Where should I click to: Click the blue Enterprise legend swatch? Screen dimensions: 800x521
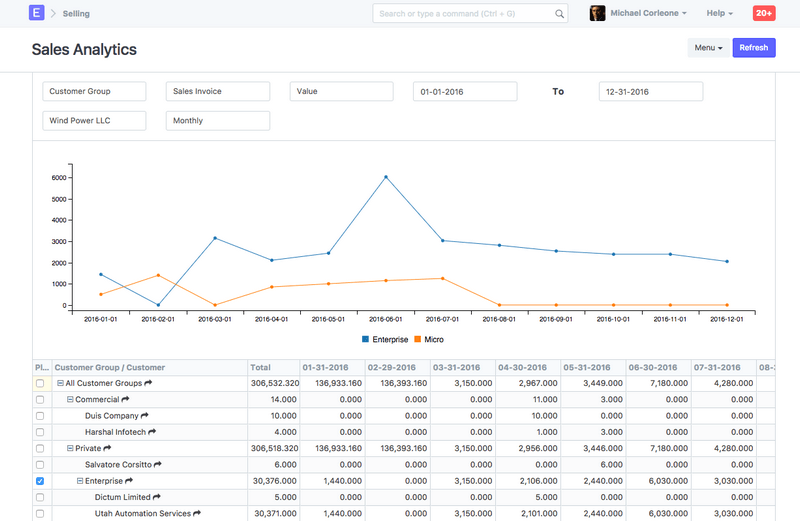(x=366, y=340)
